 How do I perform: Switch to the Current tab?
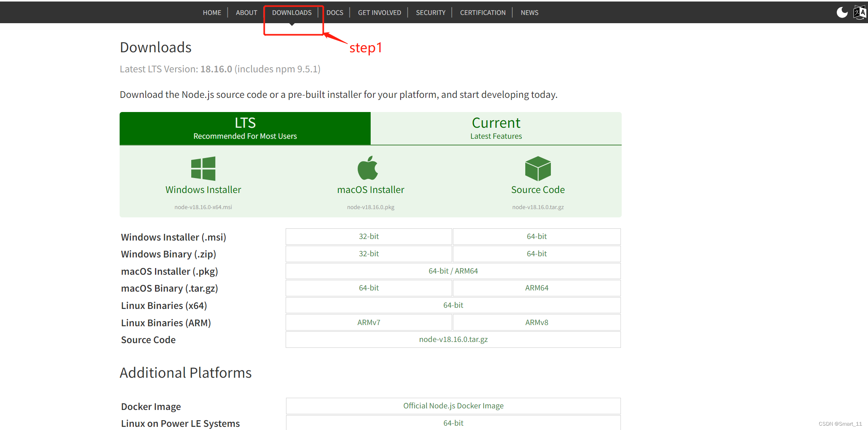(x=496, y=129)
